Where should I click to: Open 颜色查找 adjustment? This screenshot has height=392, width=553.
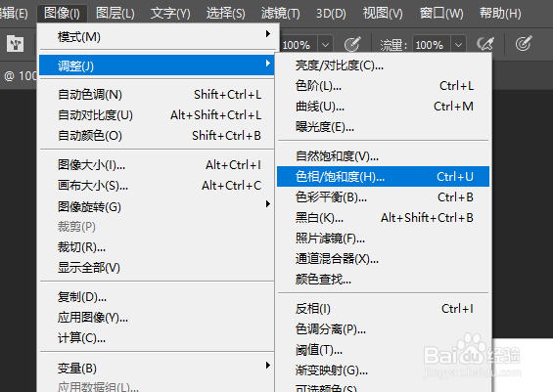[x=383, y=279]
